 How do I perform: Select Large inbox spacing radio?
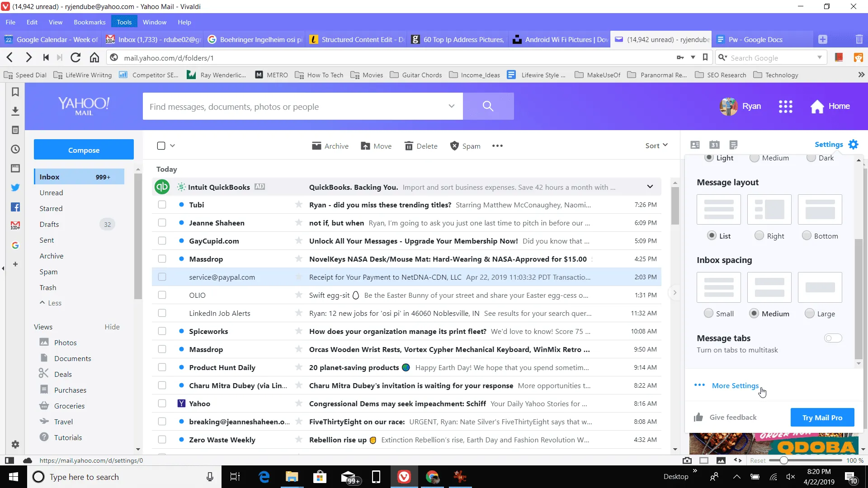click(x=810, y=313)
